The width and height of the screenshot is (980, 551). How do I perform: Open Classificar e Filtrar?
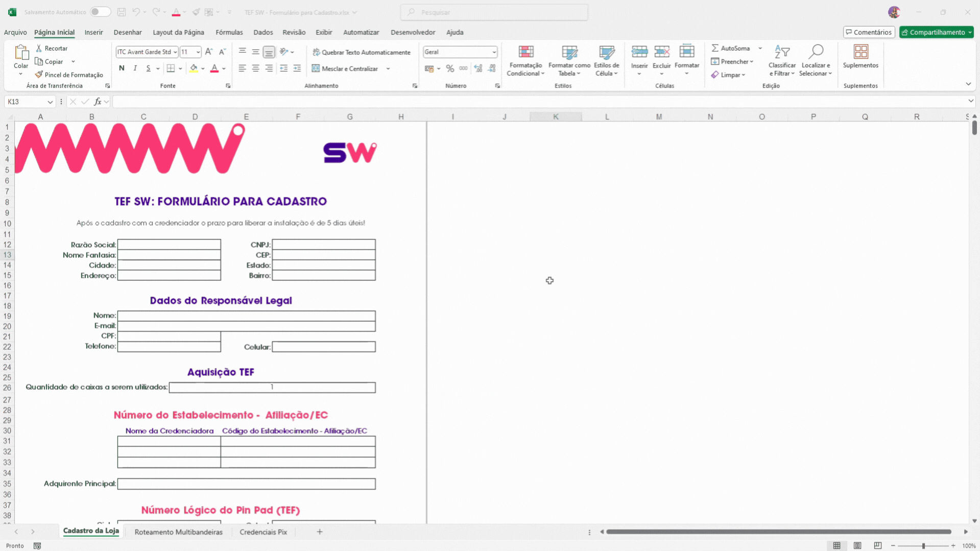pyautogui.click(x=782, y=61)
